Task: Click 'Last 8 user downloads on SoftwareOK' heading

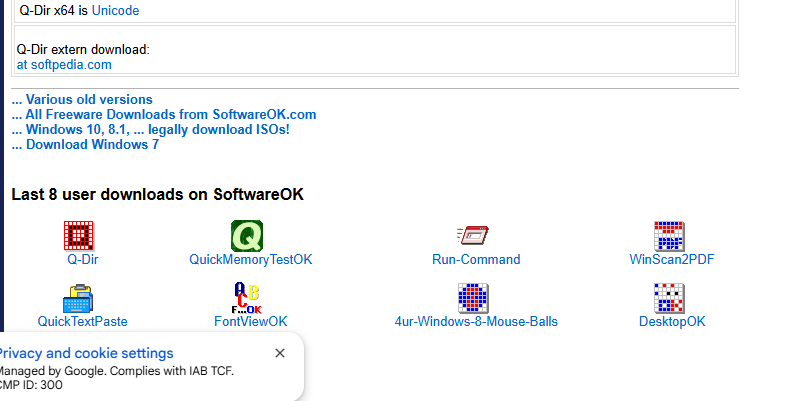Action: (x=157, y=194)
